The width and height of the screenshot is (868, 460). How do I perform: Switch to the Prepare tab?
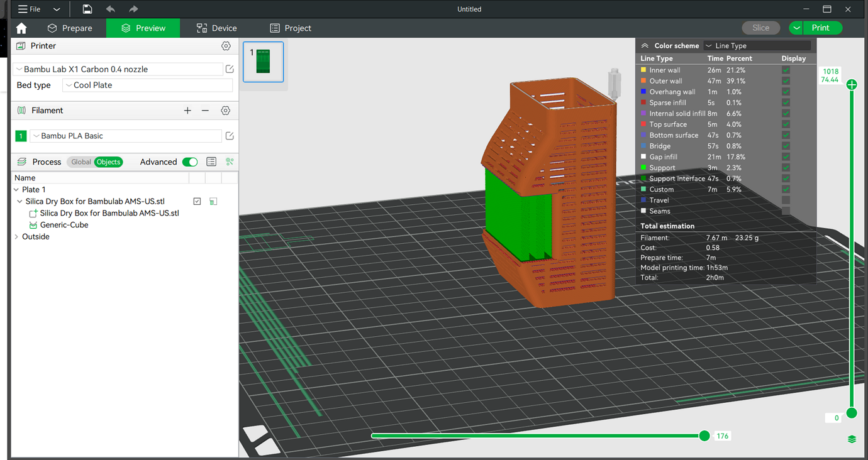coord(70,28)
